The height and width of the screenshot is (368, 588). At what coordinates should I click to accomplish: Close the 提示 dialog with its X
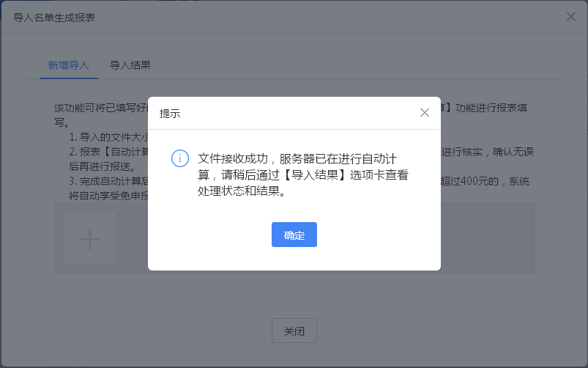(424, 113)
